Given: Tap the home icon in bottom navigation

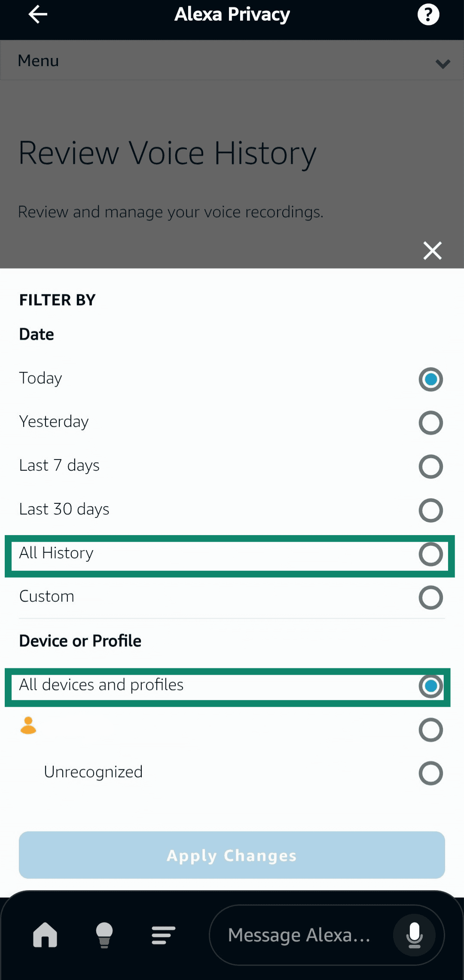Looking at the screenshot, I should click(46, 935).
